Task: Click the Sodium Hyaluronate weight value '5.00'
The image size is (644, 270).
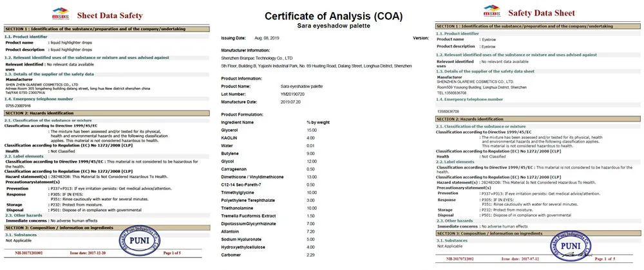Action: click(310, 239)
